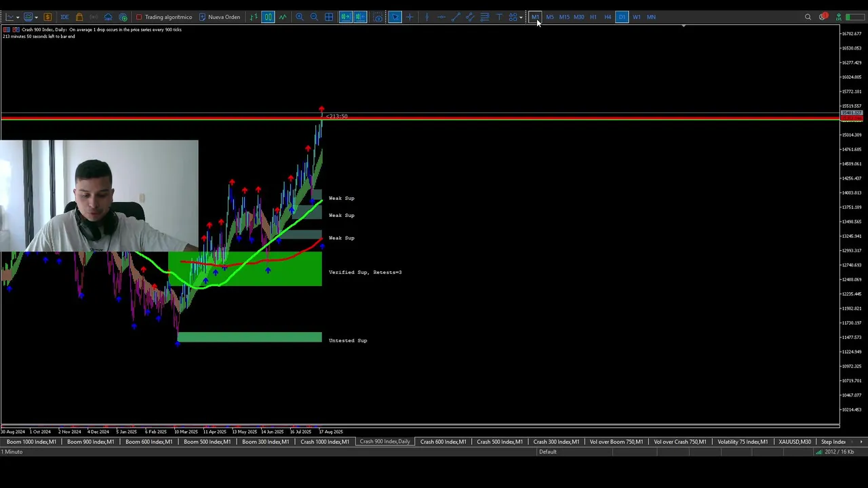Click the bright green verified support zone
Viewport: 868px width, 488px height.
245,269
